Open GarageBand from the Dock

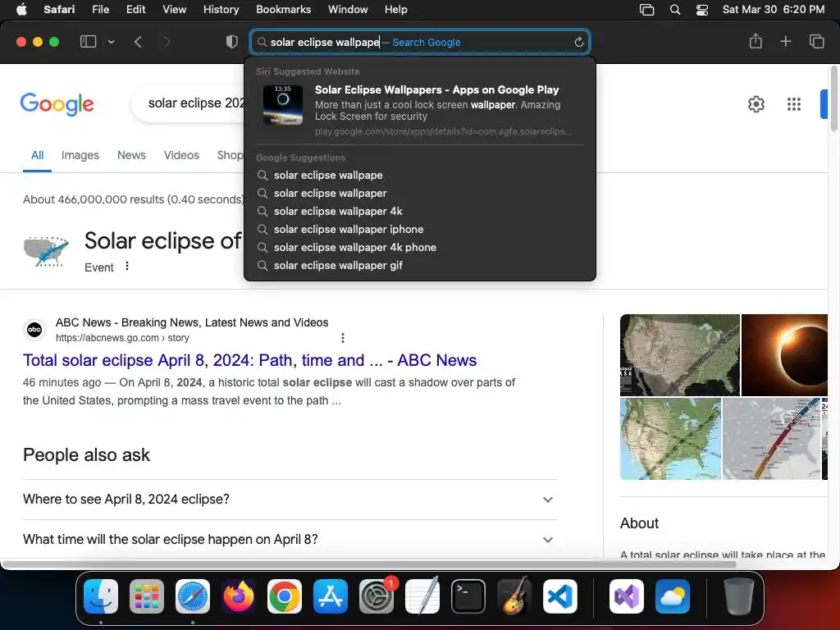click(x=514, y=596)
